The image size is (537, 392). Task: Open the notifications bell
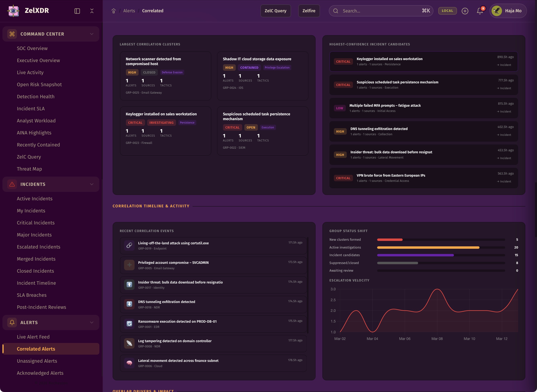[x=480, y=11]
